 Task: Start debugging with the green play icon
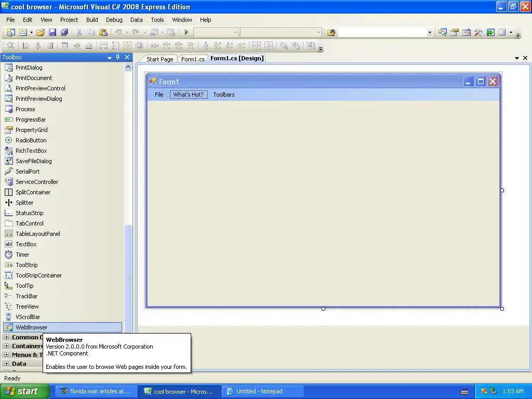pyautogui.click(x=187, y=32)
